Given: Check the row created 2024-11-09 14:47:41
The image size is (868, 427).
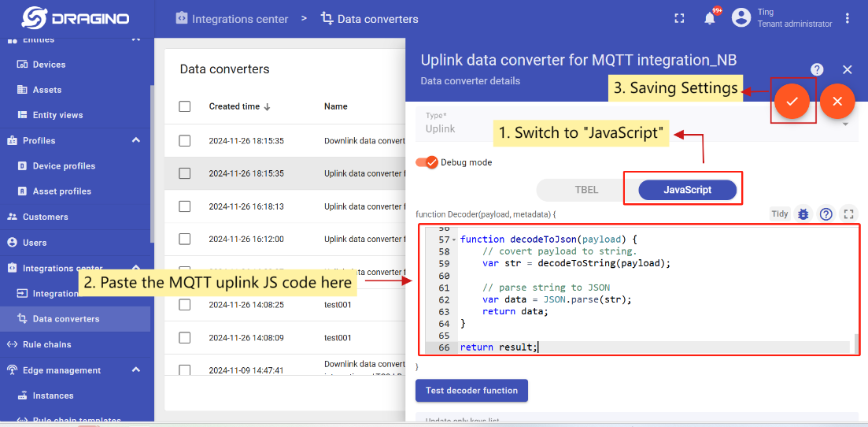Looking at the screenshot, I should (x=185, y=369).
